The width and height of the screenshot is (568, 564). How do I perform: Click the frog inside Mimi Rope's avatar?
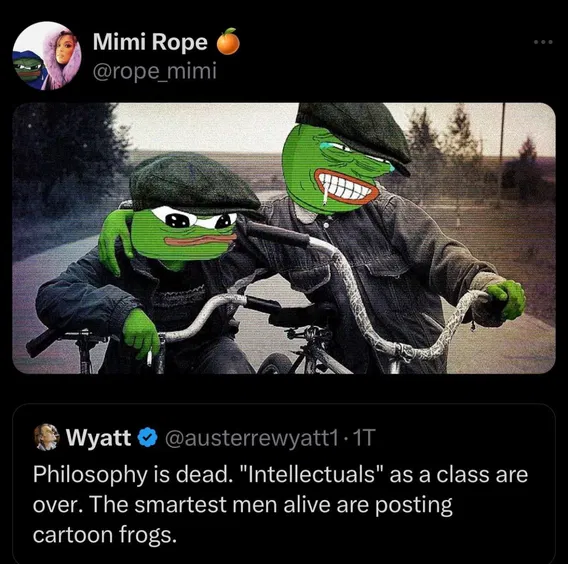pyautogui.click(x=29, y=68)
